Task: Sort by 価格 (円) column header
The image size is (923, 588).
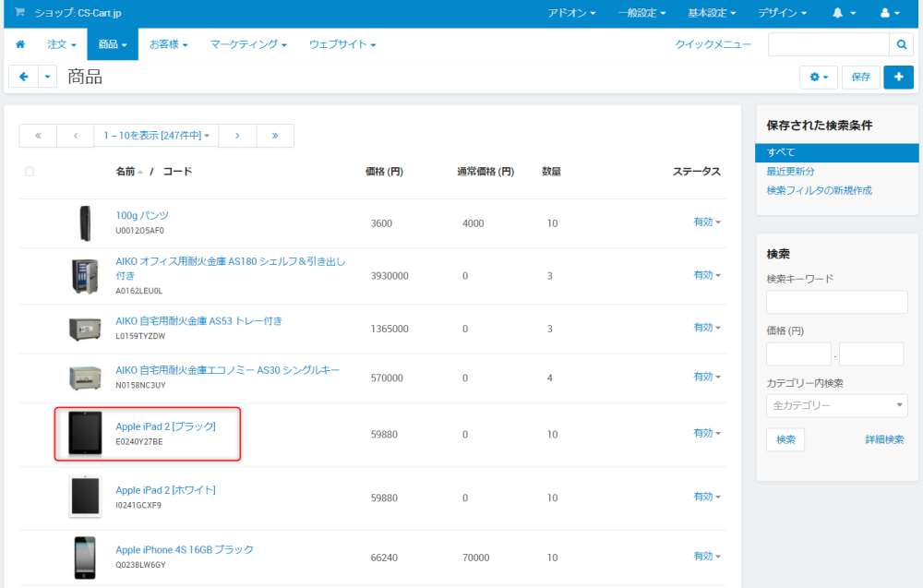Action: pyautogui.click(x=384, y=172)
